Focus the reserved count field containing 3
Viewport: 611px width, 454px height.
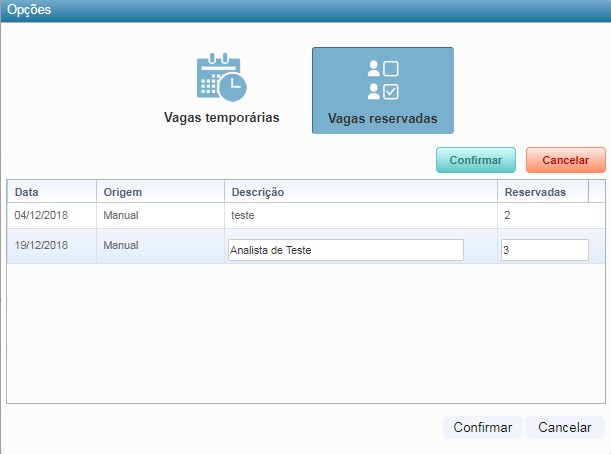point(544,250)
